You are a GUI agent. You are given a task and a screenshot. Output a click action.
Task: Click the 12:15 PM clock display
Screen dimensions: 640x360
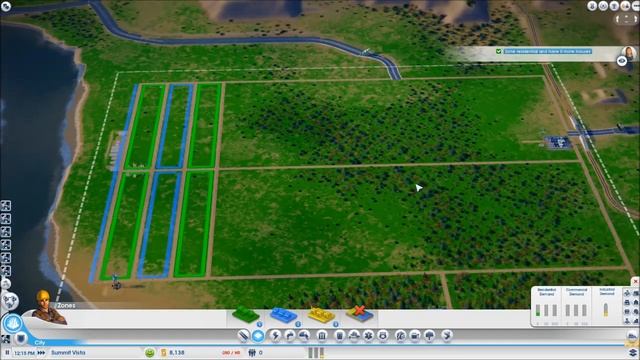click(24, 353)
